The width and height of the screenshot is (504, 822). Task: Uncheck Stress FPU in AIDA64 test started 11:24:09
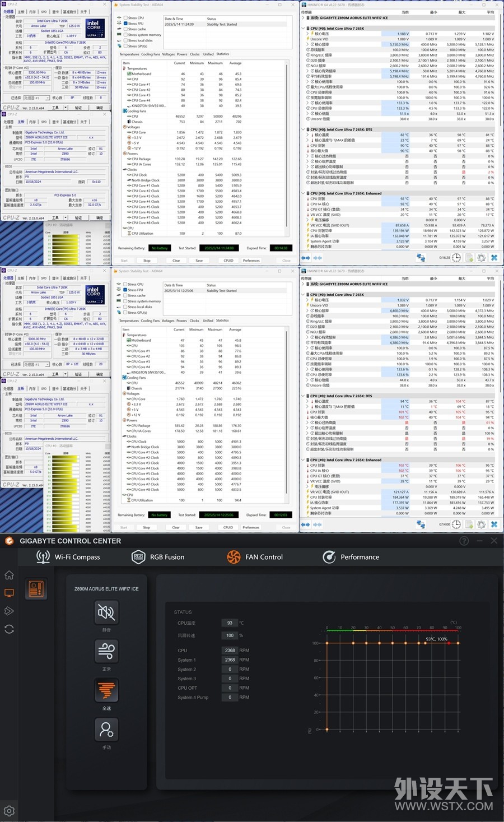pos(126,24)
